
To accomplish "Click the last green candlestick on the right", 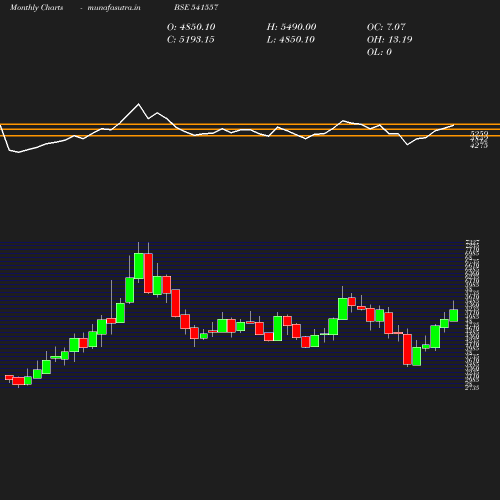I will click(x=453, y=315).
